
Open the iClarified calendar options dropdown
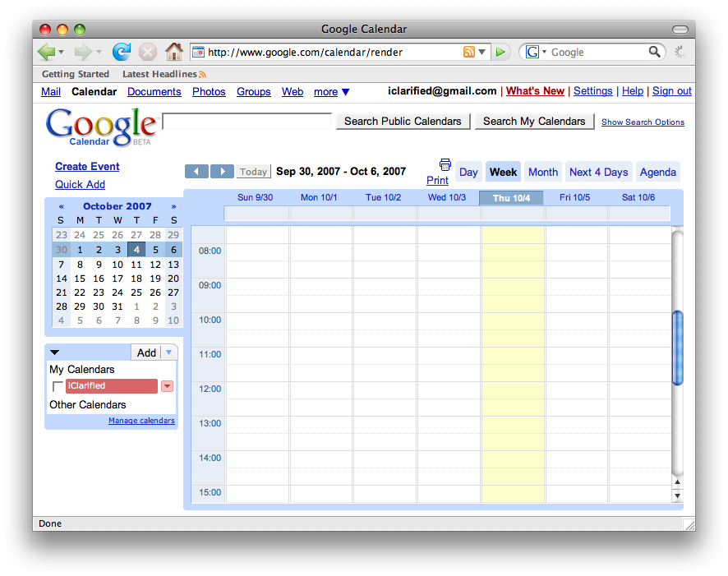pyautogui.click(x=167, y=386)
